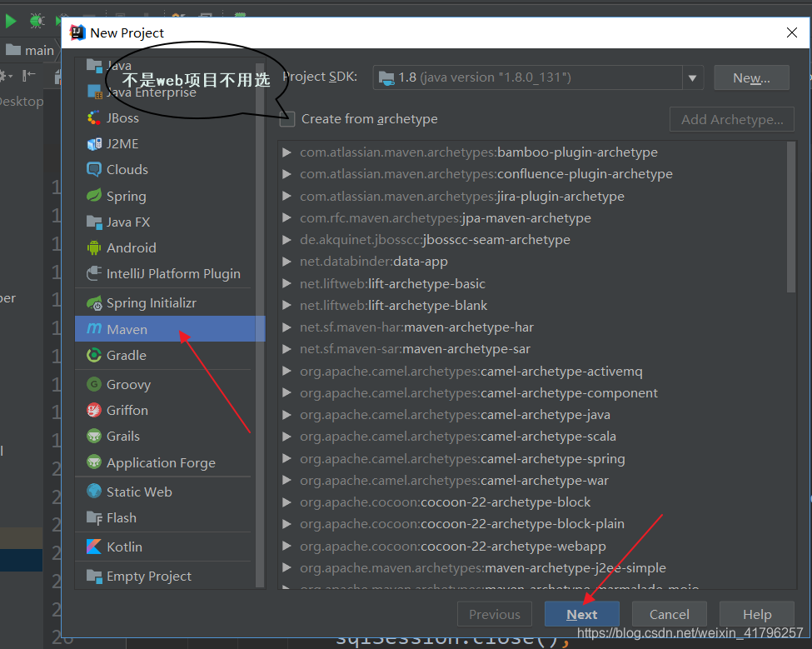
Task: Select camel-archetype-activemq row
Action: 532,372
